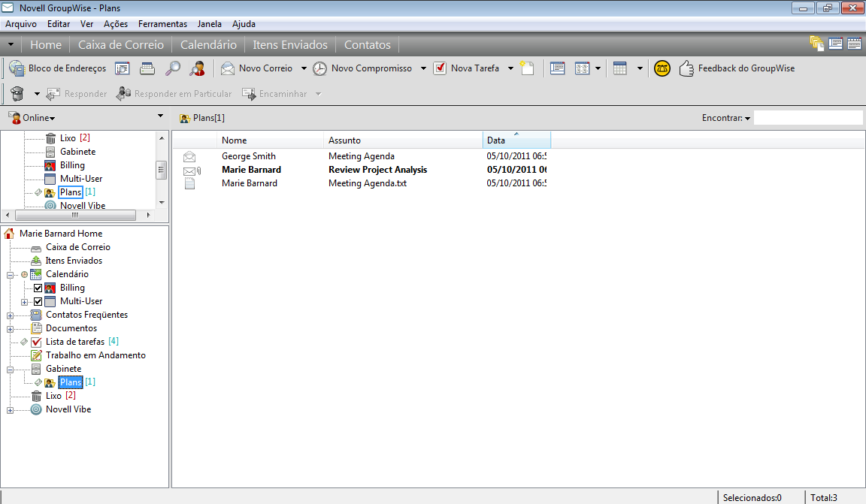Select the Trabalho em Andamento folder
The image size is (866, 504).
(x=95, y=355)
